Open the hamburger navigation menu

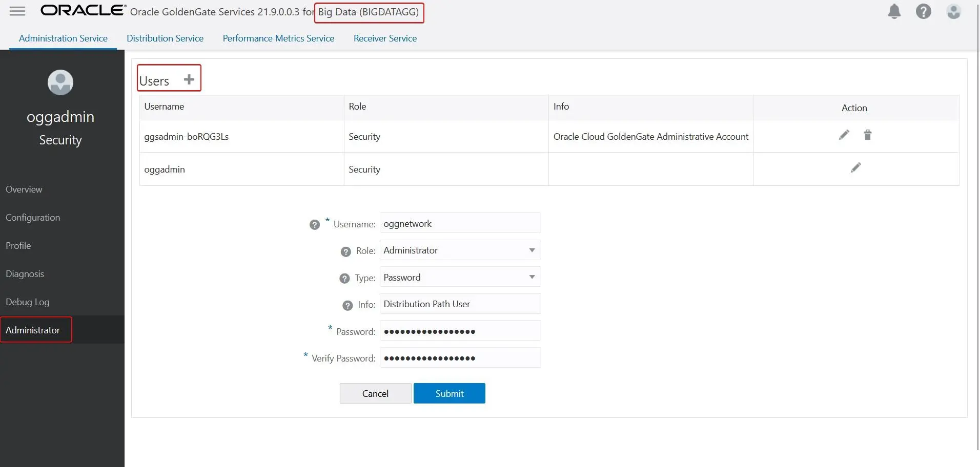(x=17, y=11)
